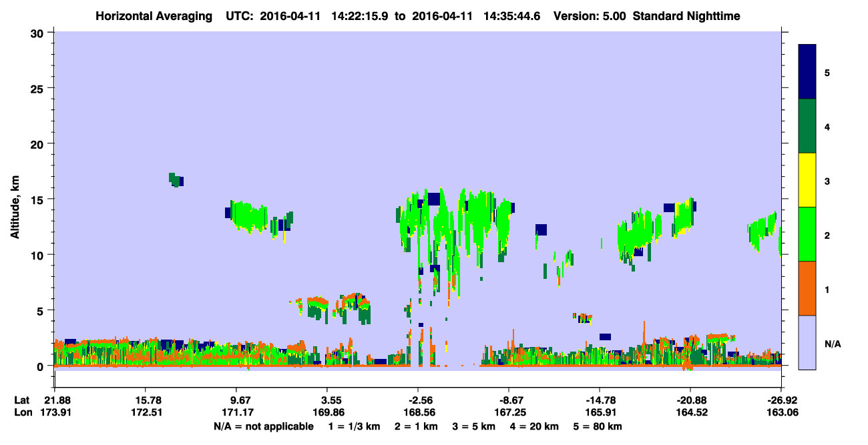This screenshot has height=445, width=868.
Task: Click the yellow level 3 colorbar segment
Action: click(807, 180)
